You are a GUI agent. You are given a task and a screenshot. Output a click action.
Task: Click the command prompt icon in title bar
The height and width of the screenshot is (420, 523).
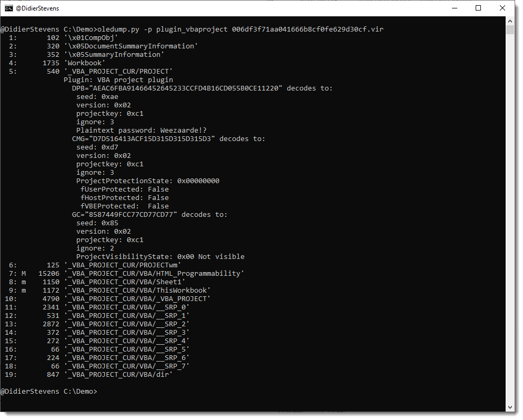(9, 8)
